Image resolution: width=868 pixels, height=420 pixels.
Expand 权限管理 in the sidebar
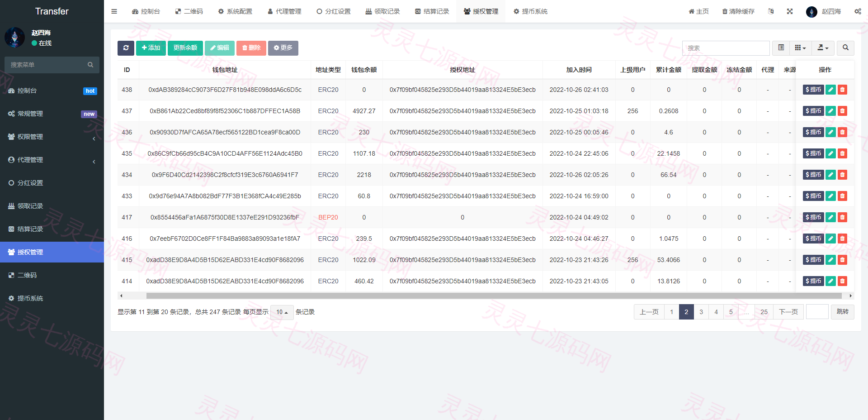(52, 137)
